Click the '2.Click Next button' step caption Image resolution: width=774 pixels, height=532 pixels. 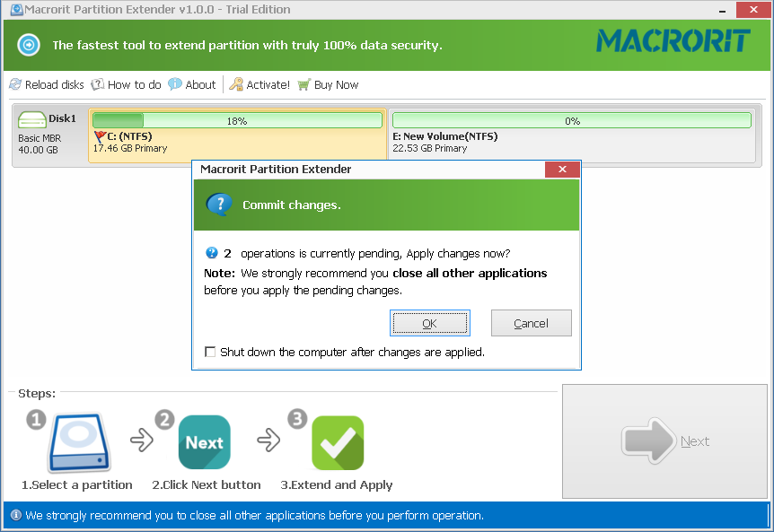[x=207, y=484]
